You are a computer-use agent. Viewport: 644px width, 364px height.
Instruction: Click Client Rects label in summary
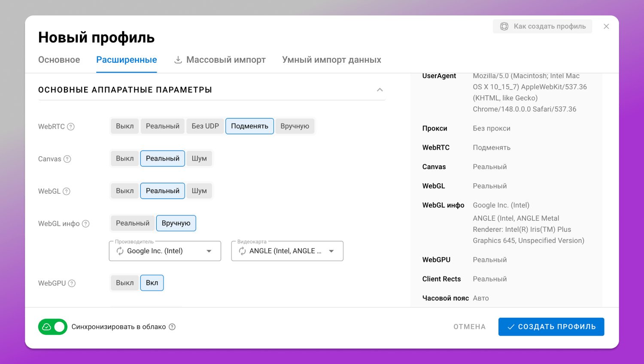pyautogui.click(x=441, y=279)
